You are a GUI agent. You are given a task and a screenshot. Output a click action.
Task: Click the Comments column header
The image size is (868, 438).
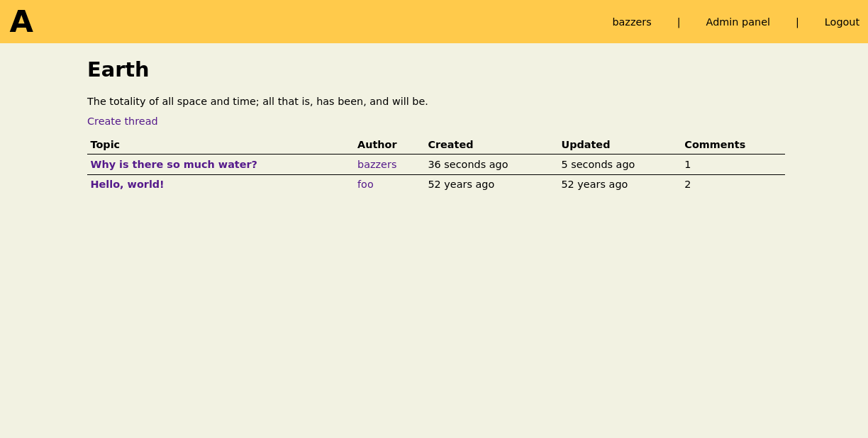pyautogui.click(x=715, y=145)
